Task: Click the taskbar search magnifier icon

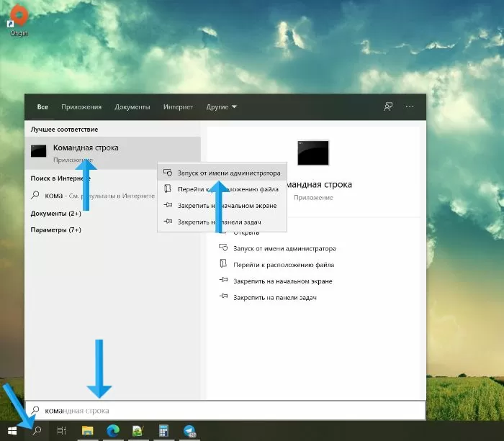Action: (x=37, y=430)
